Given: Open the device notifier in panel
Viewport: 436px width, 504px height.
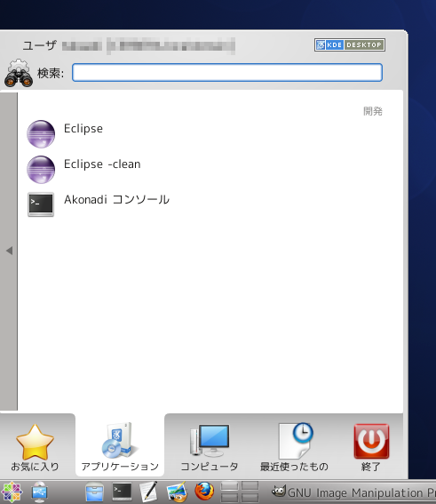Looking at the screenshot, I should tap(39, 492).
